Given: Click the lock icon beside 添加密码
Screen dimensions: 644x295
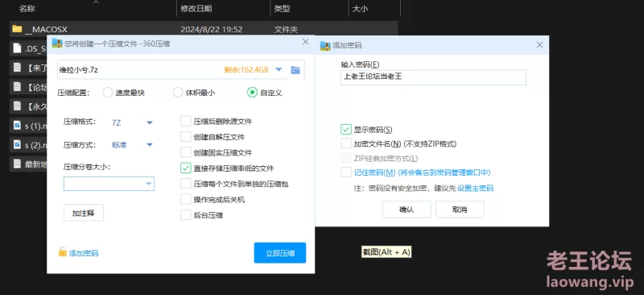Looking at the screenshot, I should click(63, 251).
